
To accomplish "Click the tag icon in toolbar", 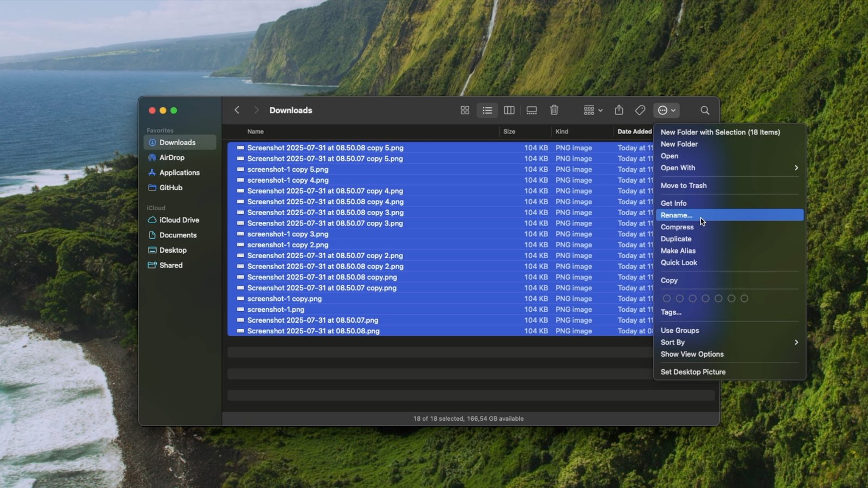I will coord(640,110).
